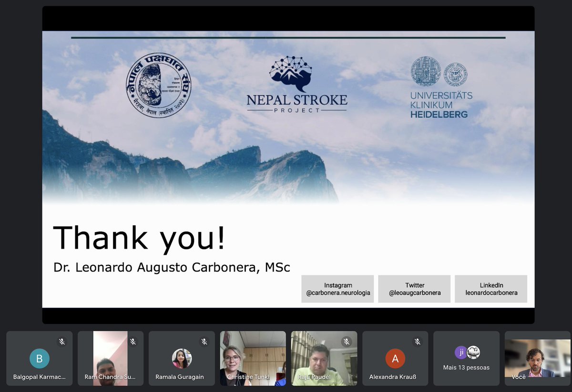Click the Twitter @leoaugcarbonera box
Image resolution: width=572 pixels, height=392 pixels.
414,289
